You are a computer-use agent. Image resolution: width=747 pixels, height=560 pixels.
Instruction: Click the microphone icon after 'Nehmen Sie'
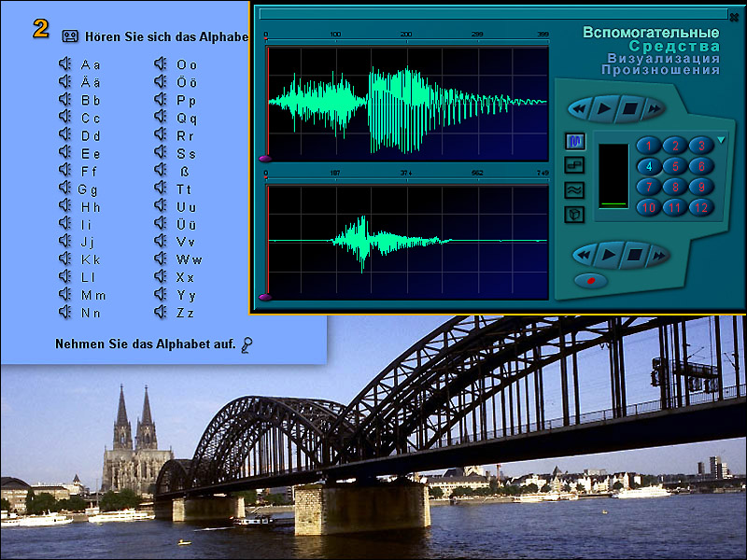[247, 345]
